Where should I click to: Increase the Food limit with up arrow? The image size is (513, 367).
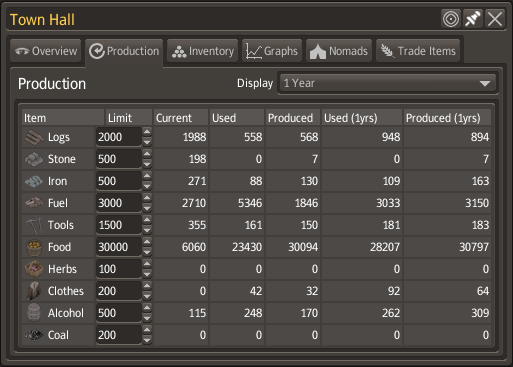pyautogui.click(x=147, y=242)
